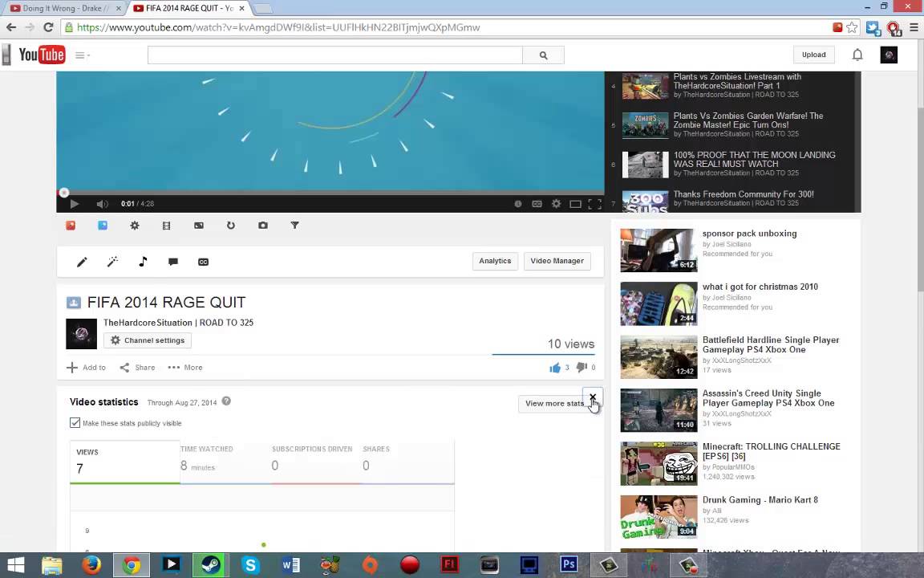Open TheHardcoreSituation channel name link
This screenshot has height=578, width=924.
click(x=179, y=323)
